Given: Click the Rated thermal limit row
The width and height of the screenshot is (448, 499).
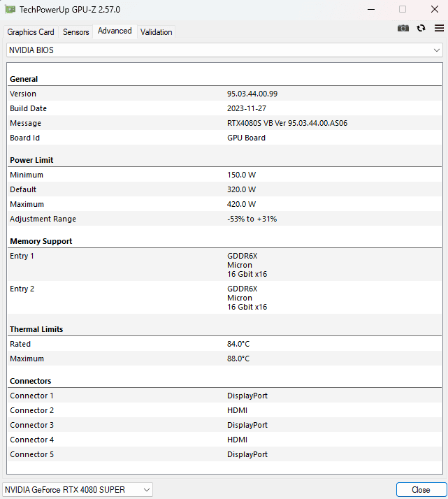Looking at the screenshot, I should pyautogui.click(x=224, y=344).
